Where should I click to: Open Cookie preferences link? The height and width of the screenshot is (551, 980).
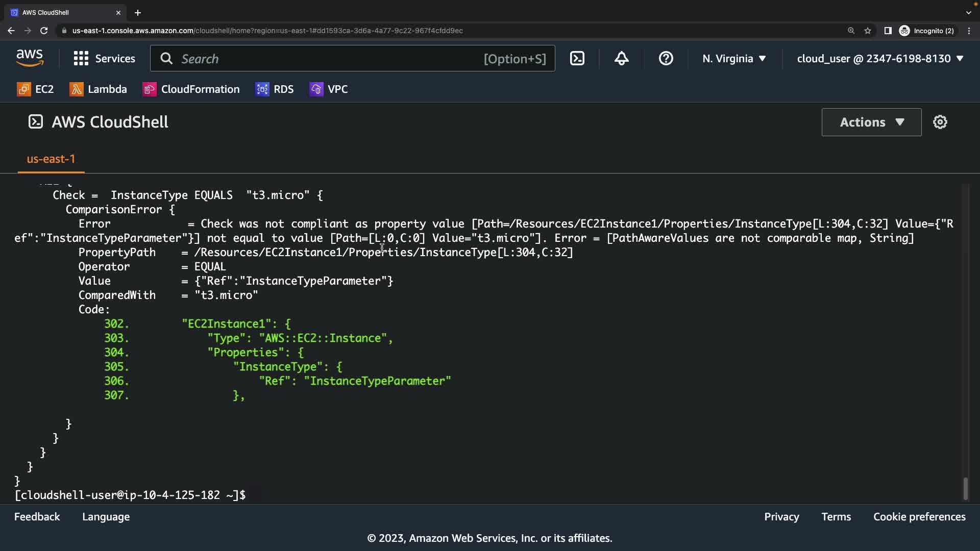(919, 517)
